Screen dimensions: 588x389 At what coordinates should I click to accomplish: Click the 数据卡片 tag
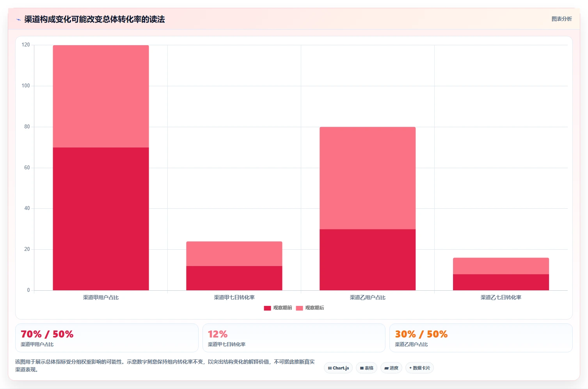pos(419,368)
